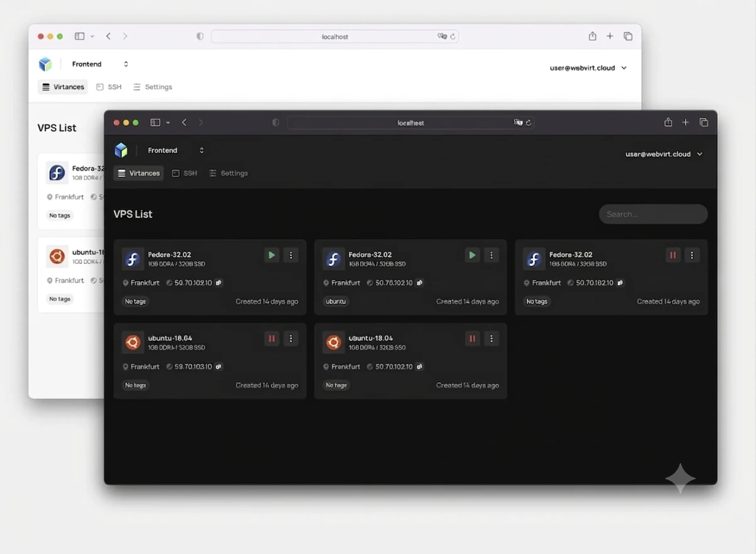This screenshot has width=756, height=554.
Task: Click the ubuntu tag on middle Fedora card
Action: [x=336, y=302]
